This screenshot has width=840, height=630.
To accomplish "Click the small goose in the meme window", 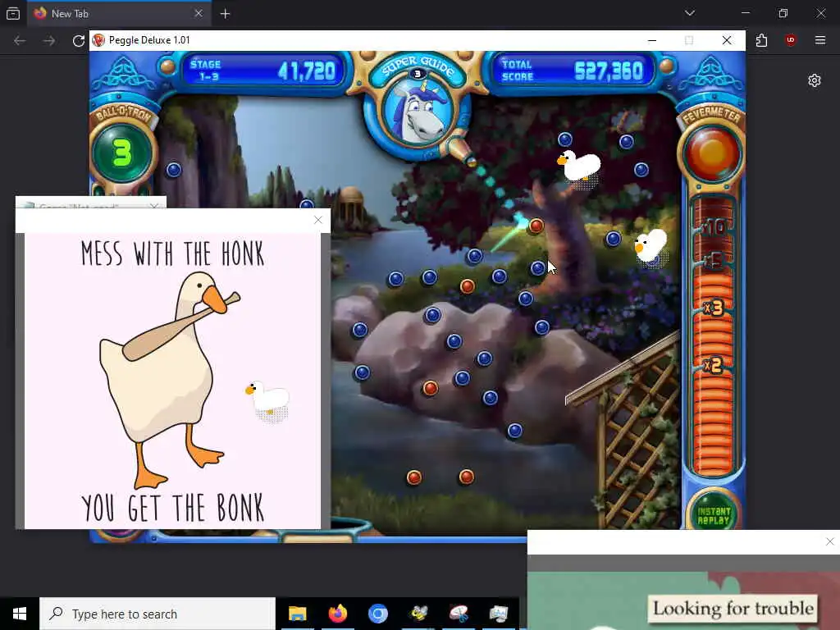I will coord(267,399).
